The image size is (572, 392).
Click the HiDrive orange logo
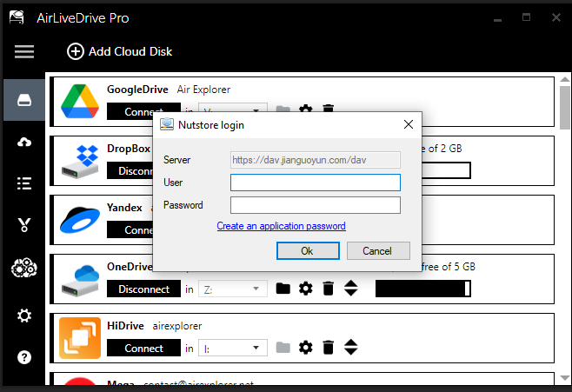[x=80, y=338]
